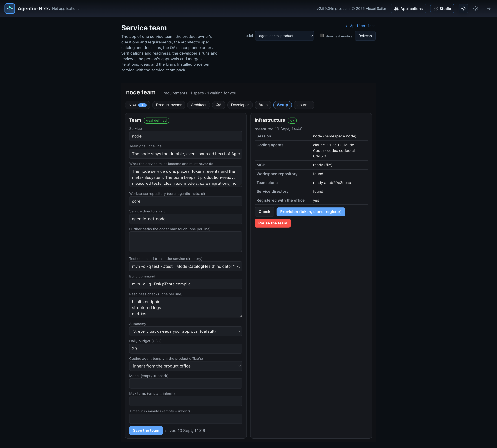Click the logout icon in the header
Screen dimensions: 497x448
click(488, 9)
